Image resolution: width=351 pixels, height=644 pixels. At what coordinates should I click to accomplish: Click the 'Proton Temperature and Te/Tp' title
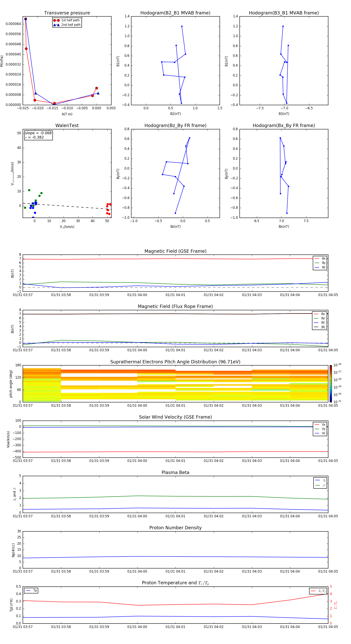point(175,583)
